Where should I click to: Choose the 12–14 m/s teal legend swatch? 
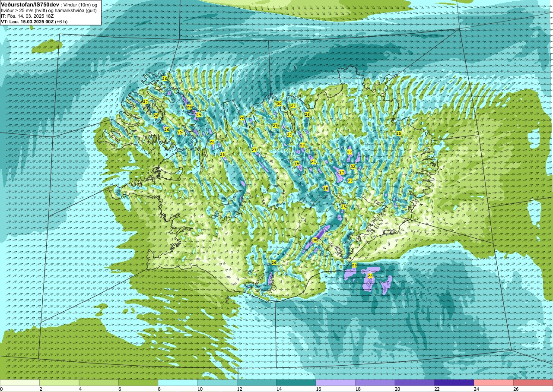pyautogui.click(x=257, y=383)
